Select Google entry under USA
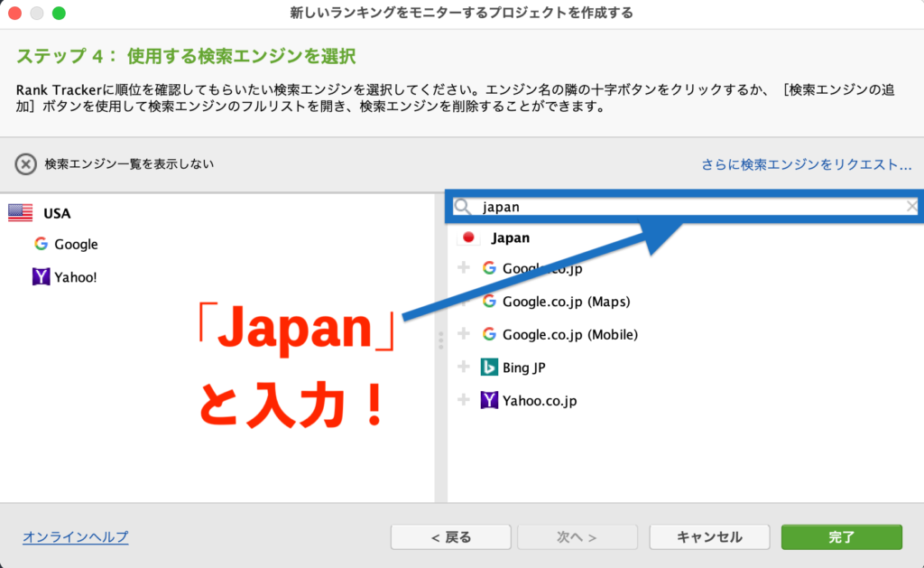This screenshot has width=924, height=568. (x=76, y=244)
